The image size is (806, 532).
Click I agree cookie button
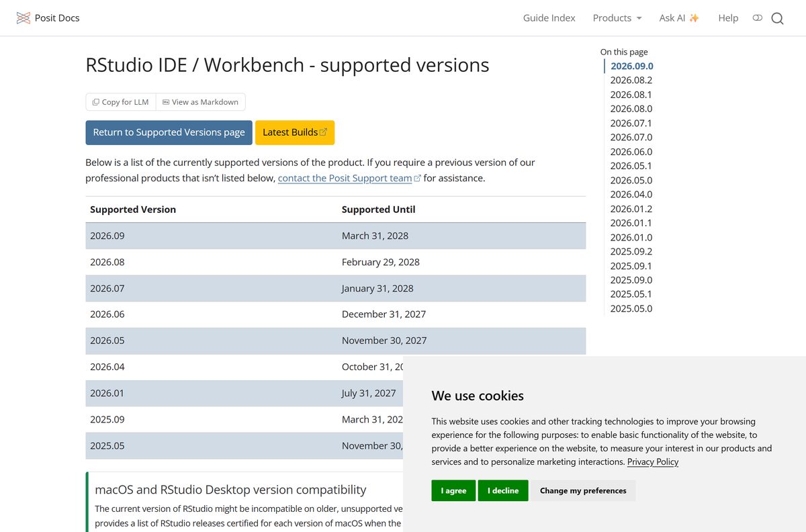pyautogui.click(x=453, y=490)
